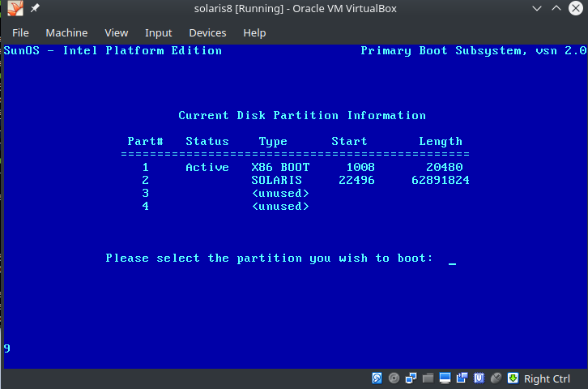The height and width of the screenshot is (389, 588).
Task: Click the Active status of partition 1
Action: [207, 167]
